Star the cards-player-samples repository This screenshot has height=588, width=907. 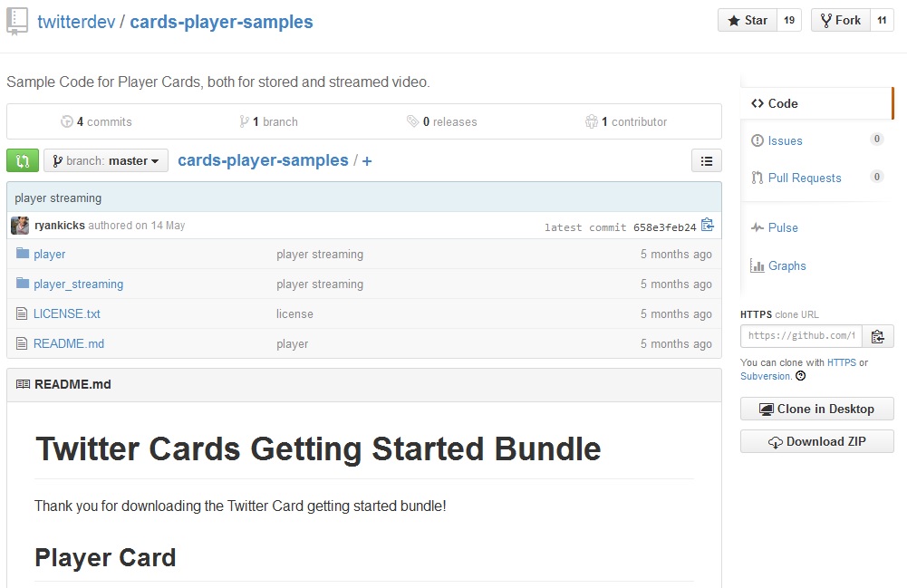[748, 21]
